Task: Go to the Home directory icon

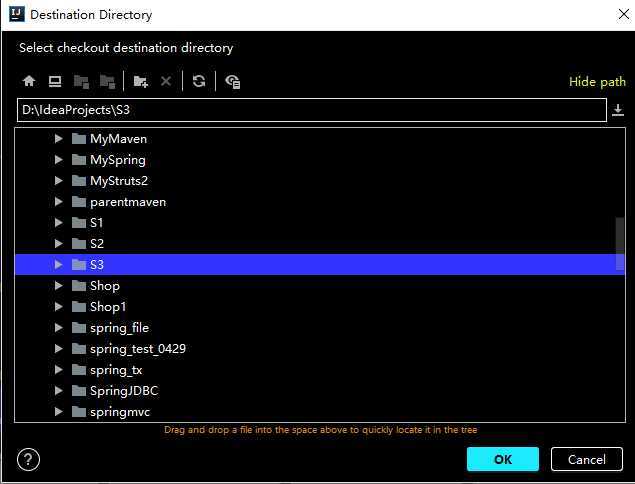Action: [x=29, y=81]
